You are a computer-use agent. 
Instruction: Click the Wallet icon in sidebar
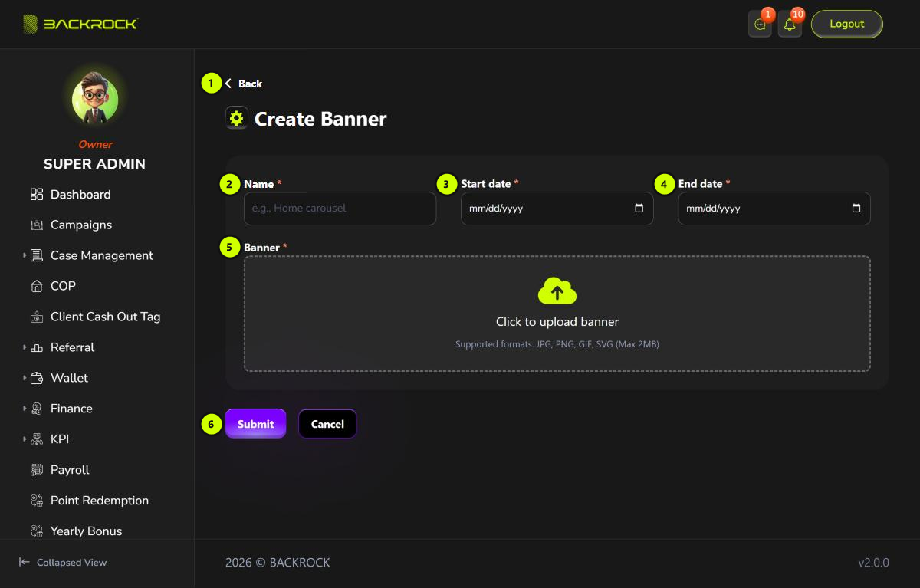pos(37,379)
